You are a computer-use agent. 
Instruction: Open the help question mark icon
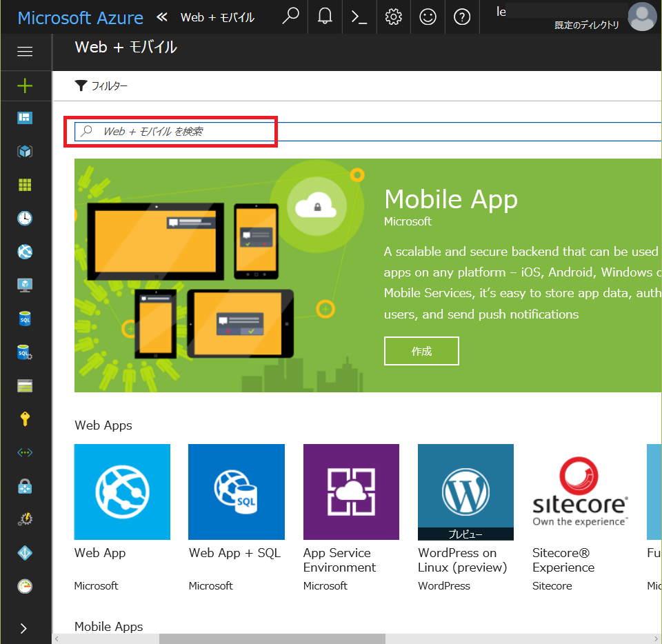(x=462, y=17)
